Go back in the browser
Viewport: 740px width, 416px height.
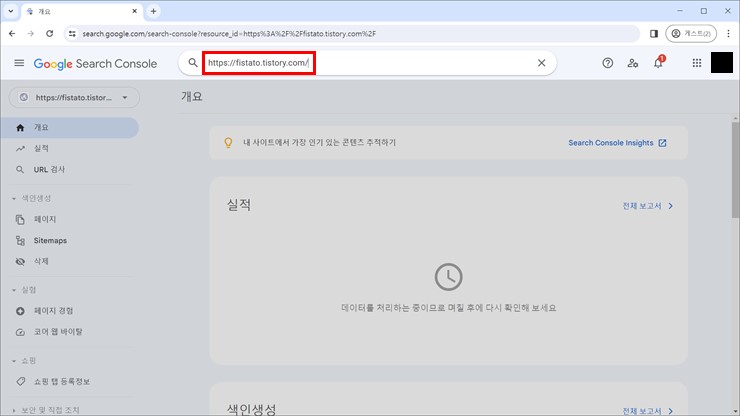[12, 34]
